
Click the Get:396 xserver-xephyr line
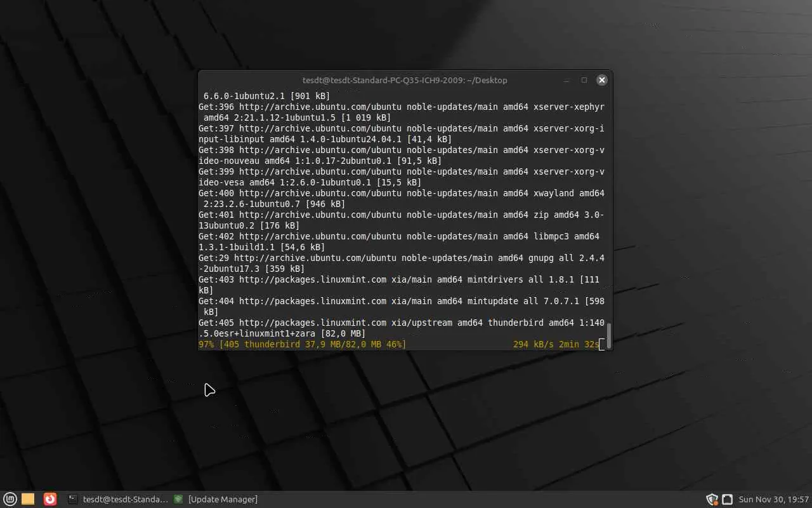point(402,112)
